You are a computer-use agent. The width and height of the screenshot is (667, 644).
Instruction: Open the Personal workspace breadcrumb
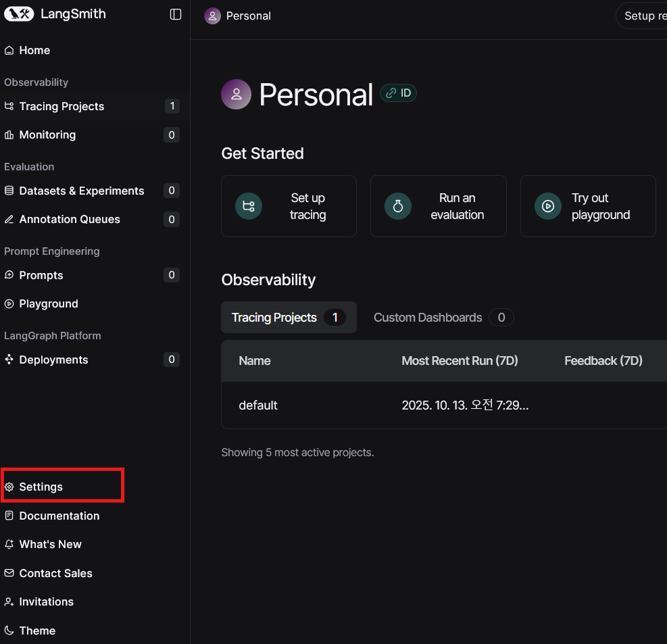pos(249,16)
